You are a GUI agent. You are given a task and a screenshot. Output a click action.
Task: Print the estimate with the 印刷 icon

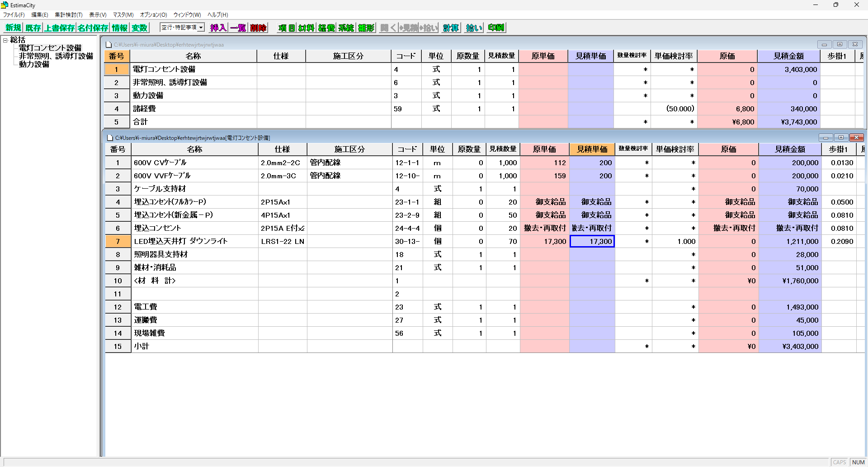pos(495,28)
